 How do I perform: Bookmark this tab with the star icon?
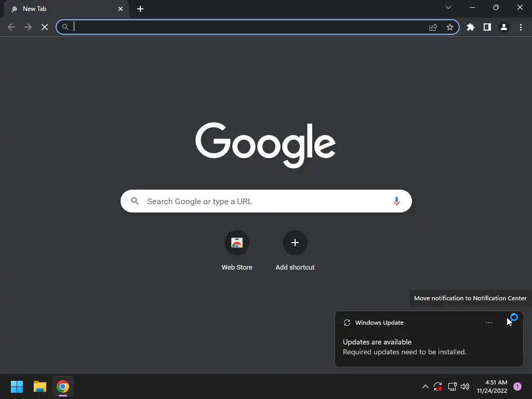(x=450, y=27)
